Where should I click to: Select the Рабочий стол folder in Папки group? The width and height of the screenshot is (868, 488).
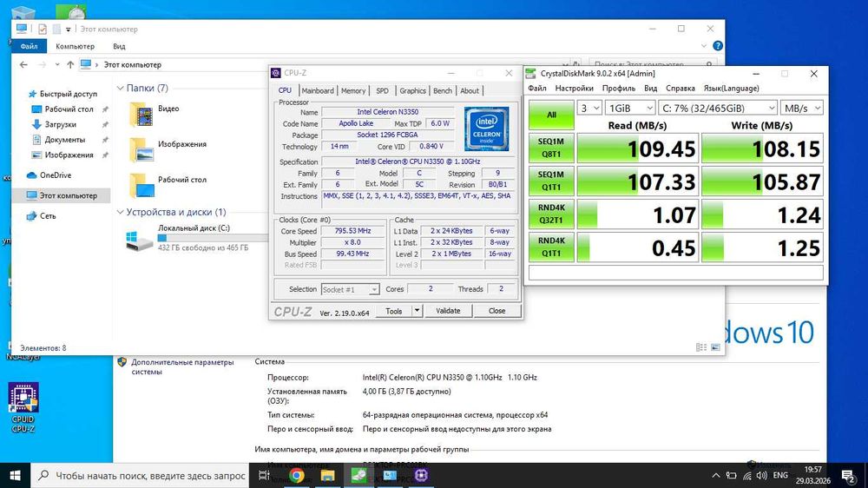coord(168,185)
